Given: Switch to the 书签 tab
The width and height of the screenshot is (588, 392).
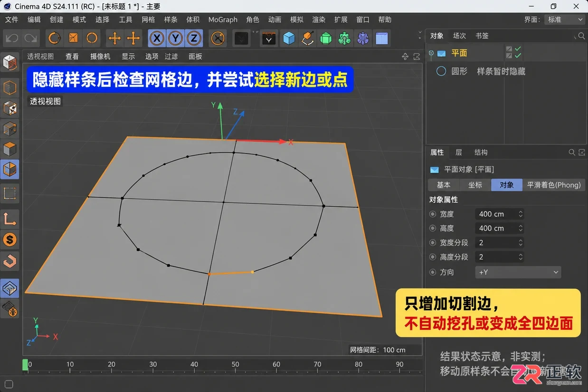Looking at the screenshot, I should click(482, 36).
